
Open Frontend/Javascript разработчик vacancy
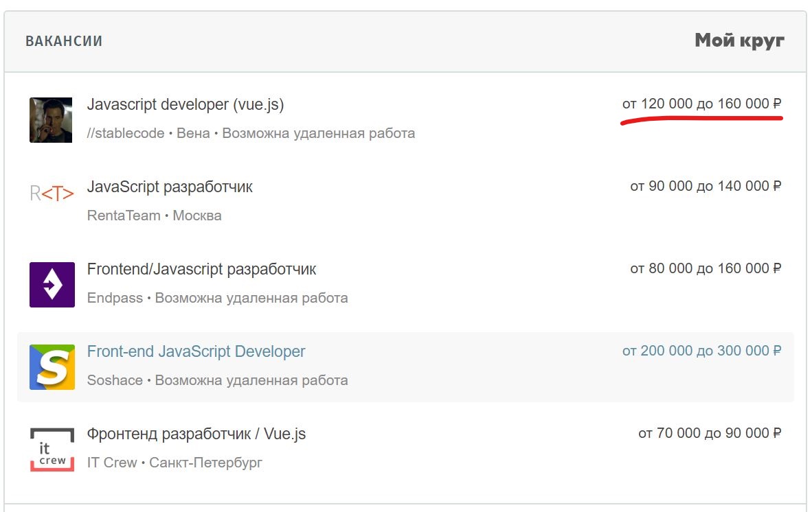[x=201, y=269]
